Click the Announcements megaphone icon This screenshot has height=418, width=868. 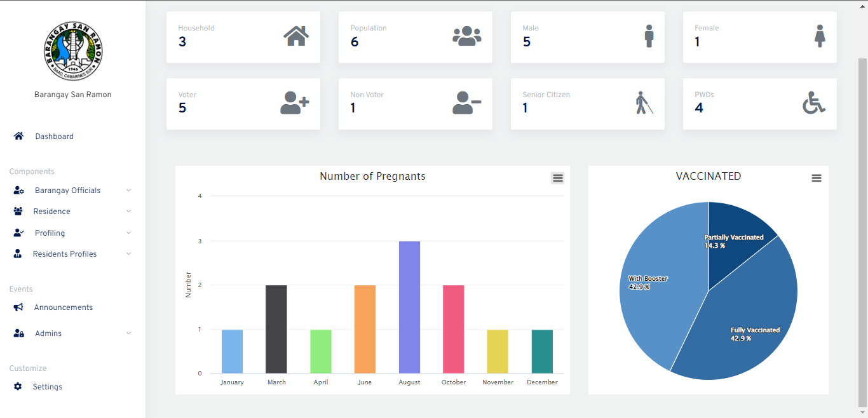coord(18,307)
